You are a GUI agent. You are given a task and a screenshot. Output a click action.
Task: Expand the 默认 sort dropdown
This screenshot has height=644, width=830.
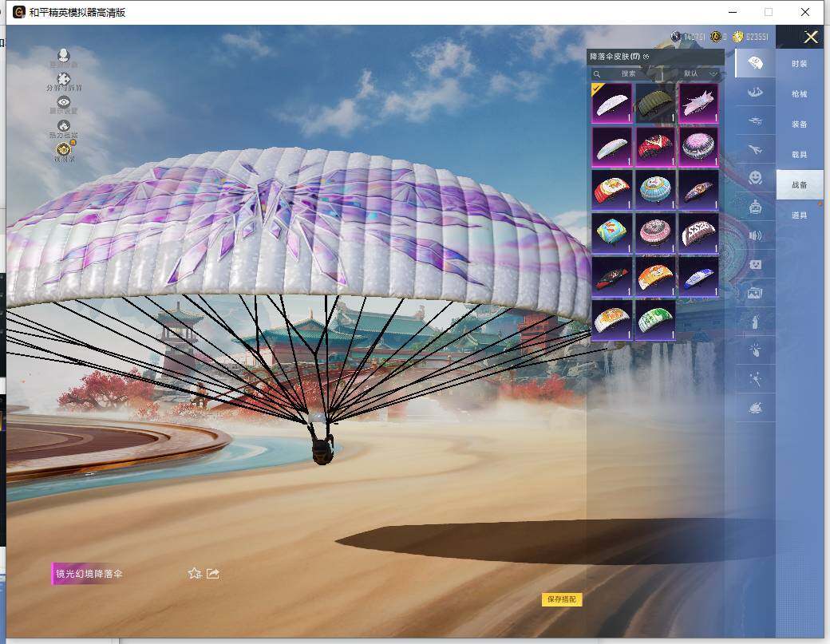(701, 73)
